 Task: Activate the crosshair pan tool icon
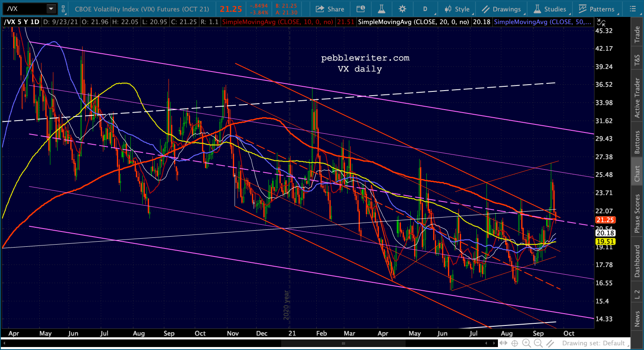click(514, 343)
